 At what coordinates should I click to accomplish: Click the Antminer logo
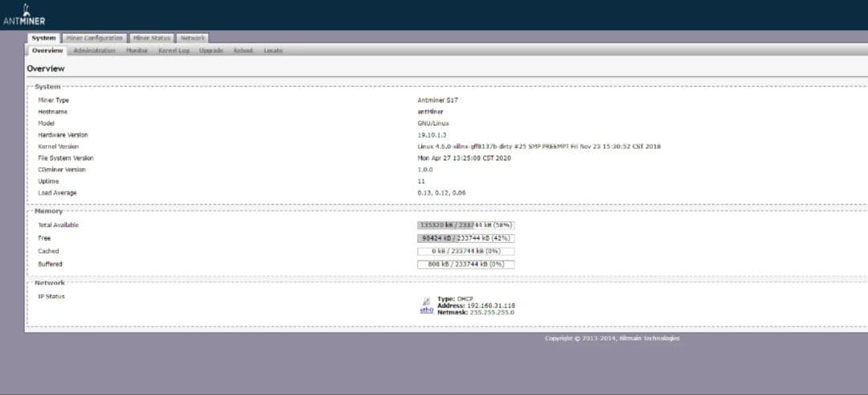[x=24, y=15]
